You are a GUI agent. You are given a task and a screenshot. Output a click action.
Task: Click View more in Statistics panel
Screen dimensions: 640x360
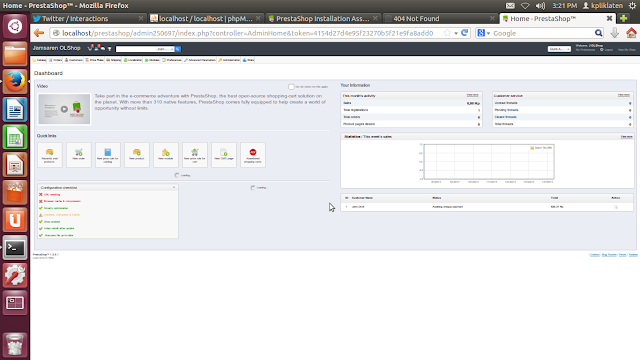click(627, 137)
